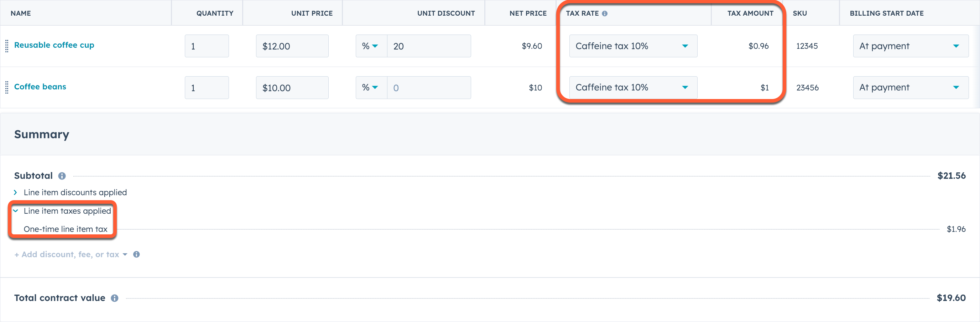Click the $12.00 unit price field
980x322 pixels.
(x=292, y=46)
